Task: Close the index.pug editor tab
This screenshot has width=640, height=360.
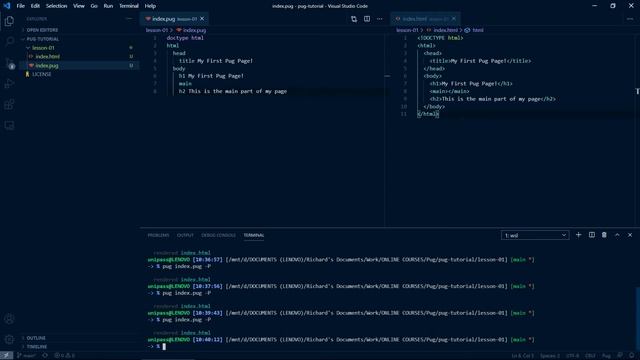Action: point(202,19)
